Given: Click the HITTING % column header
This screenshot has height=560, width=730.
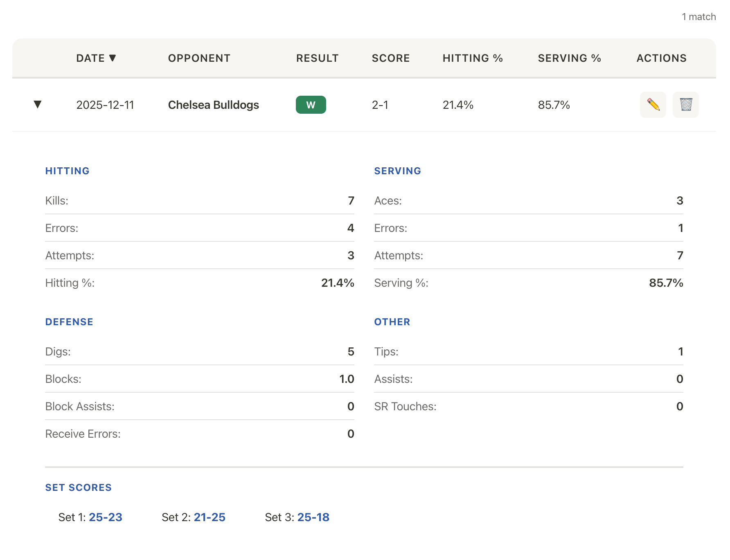Looking at the screenshot, I should pyautogui.click(x=472, y=58).
